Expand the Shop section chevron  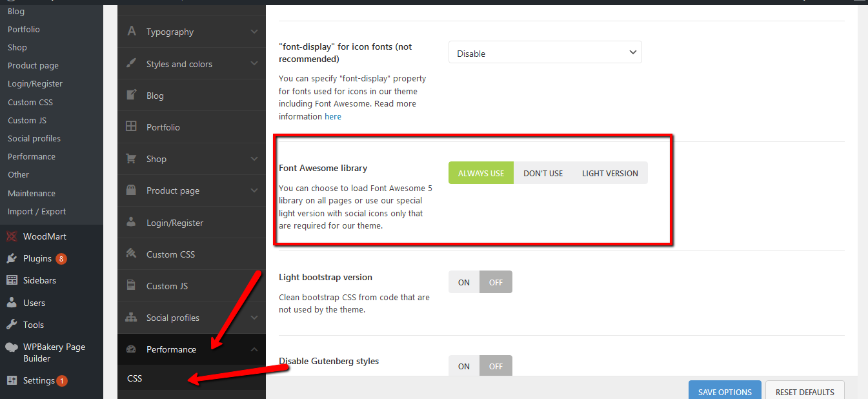(254, 159)
